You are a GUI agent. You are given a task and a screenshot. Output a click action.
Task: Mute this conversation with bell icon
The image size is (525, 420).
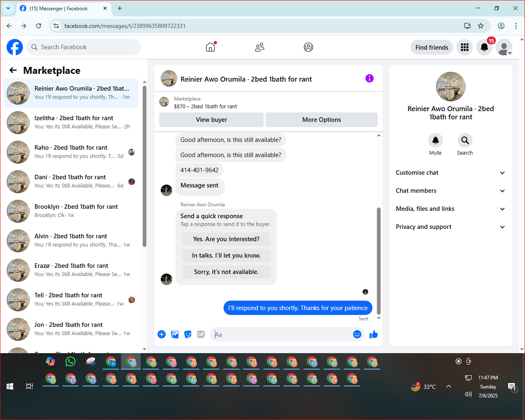coord(436,140)
